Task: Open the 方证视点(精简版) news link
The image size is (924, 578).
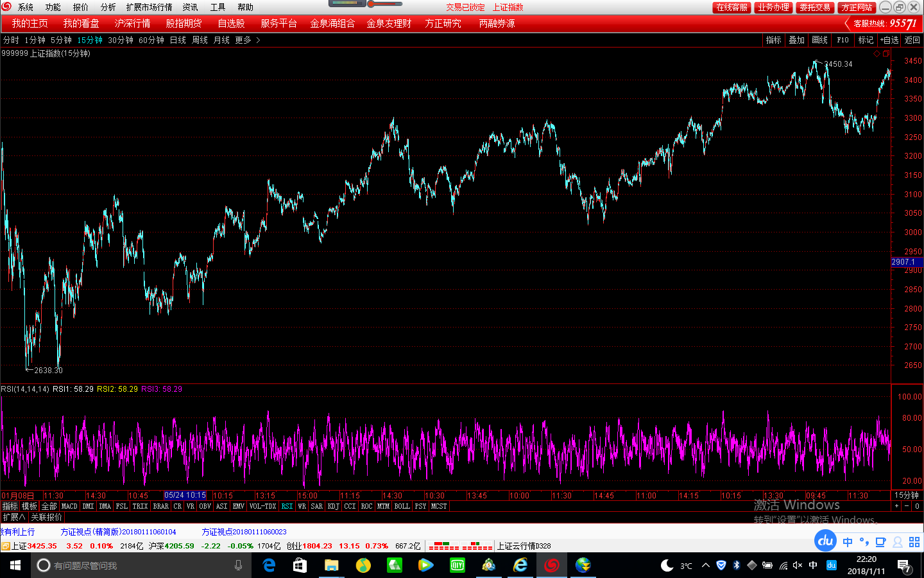Action: tap(118, 532)
